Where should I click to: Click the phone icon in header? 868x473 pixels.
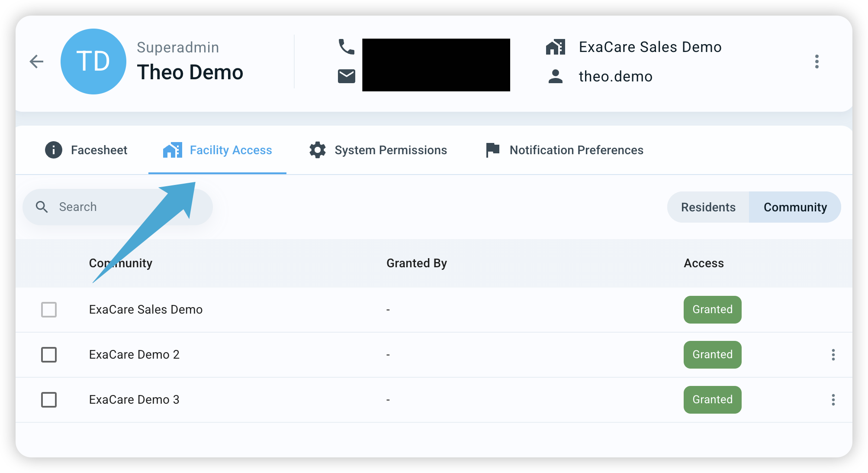(347, 47)
